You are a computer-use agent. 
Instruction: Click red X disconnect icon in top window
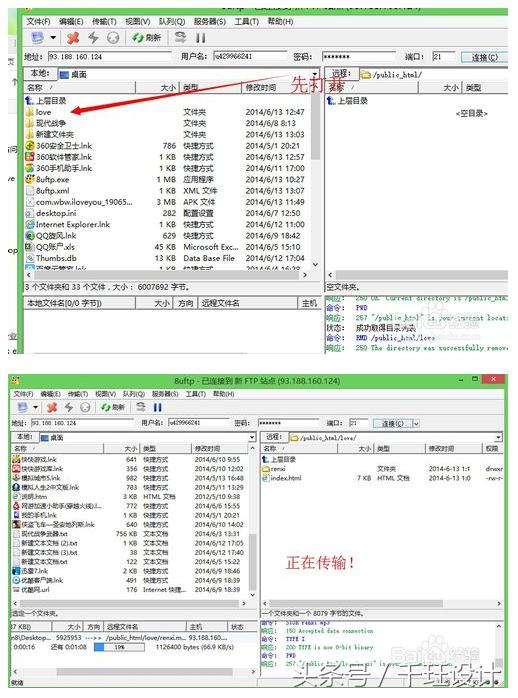click(x=73, y=38)
